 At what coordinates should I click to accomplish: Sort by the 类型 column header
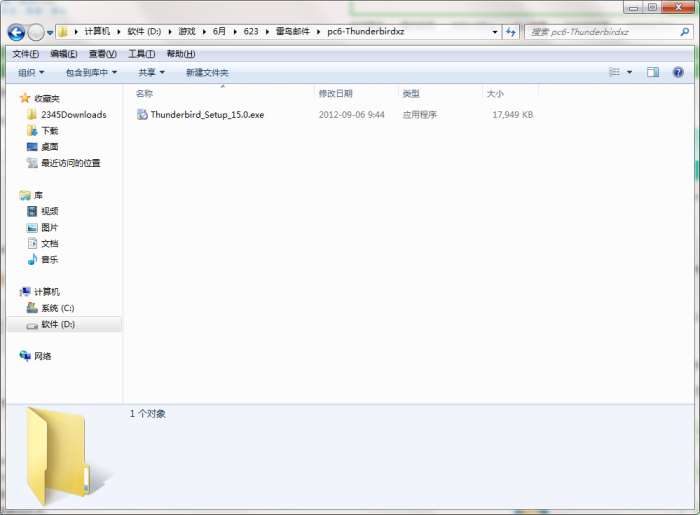click(x=411, y=93)
